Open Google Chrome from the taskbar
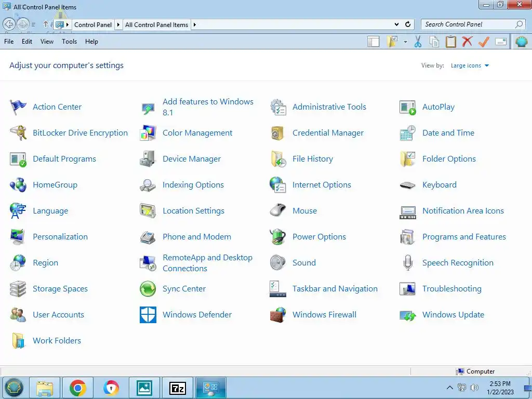532x399 pixels. point(78,388)
